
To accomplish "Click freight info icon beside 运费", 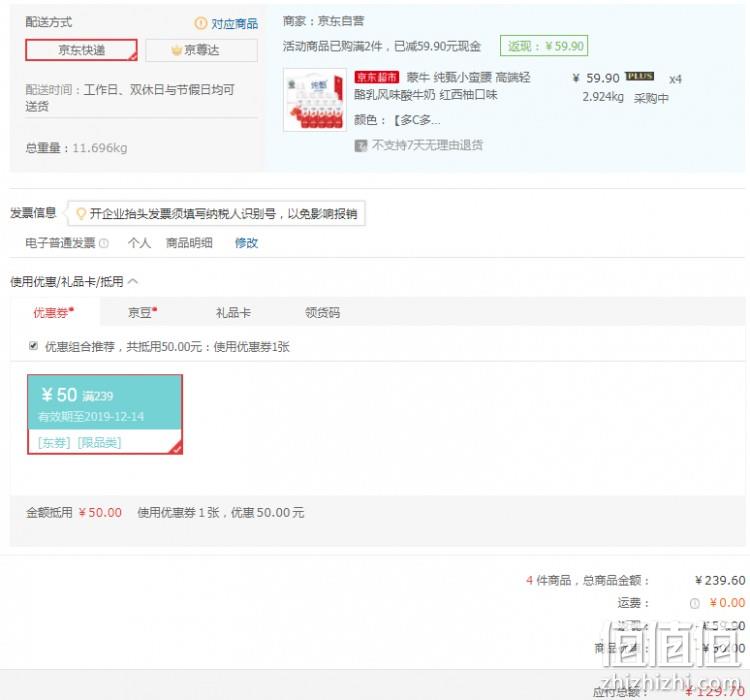I will 695,603.
